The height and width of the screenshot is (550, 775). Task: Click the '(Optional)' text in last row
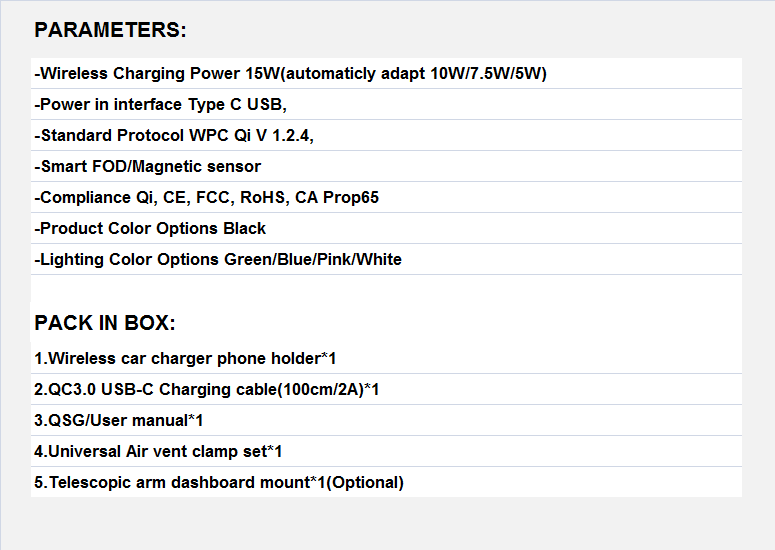point(365,483)
